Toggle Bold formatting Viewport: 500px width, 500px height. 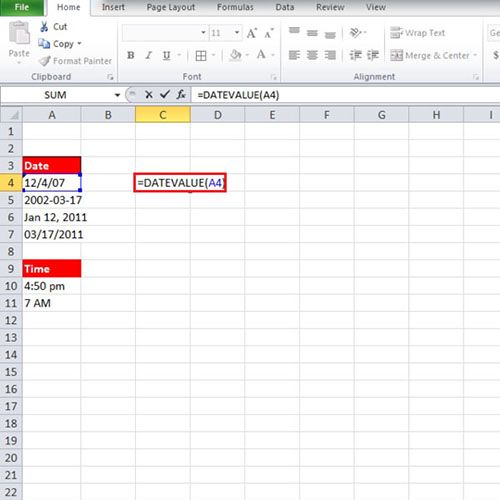coord(131,55)
